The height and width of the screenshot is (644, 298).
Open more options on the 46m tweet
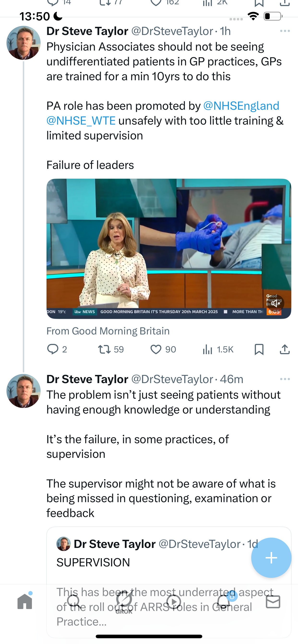coord(285,379)
